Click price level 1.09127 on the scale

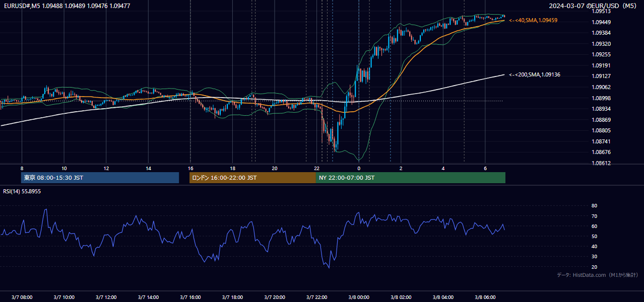(601, 76)
